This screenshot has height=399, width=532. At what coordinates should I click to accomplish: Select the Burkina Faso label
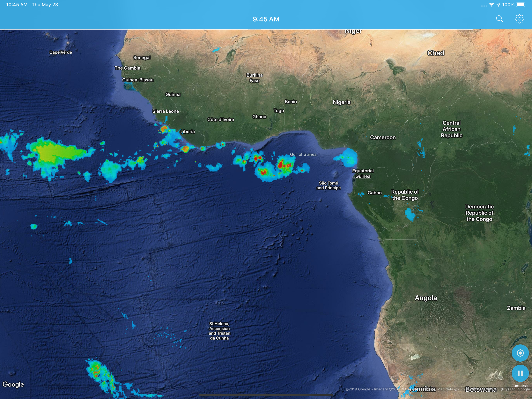click(x=255, y=78)
